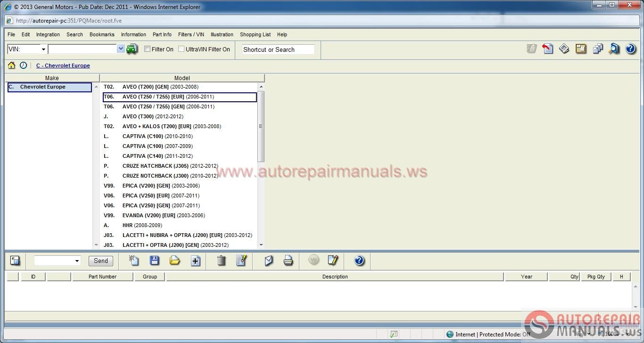Open the Help menu
644x343 pixels.
point(282,34)
